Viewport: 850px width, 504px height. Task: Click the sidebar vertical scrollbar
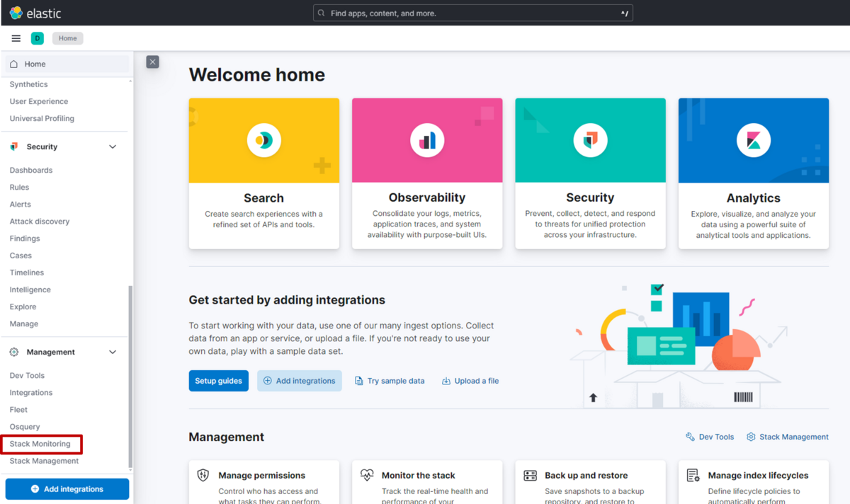click(130, 377)
